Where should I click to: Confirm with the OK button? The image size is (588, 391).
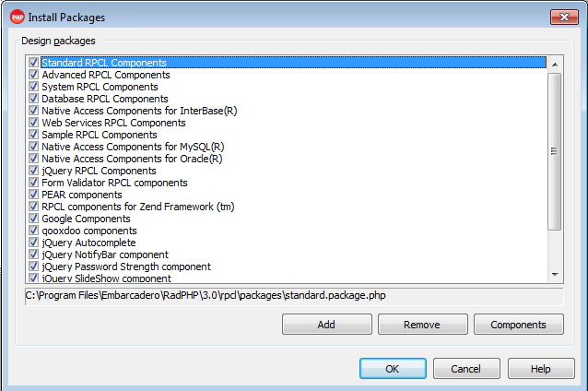pyautogui.click(x=393, y=369)
